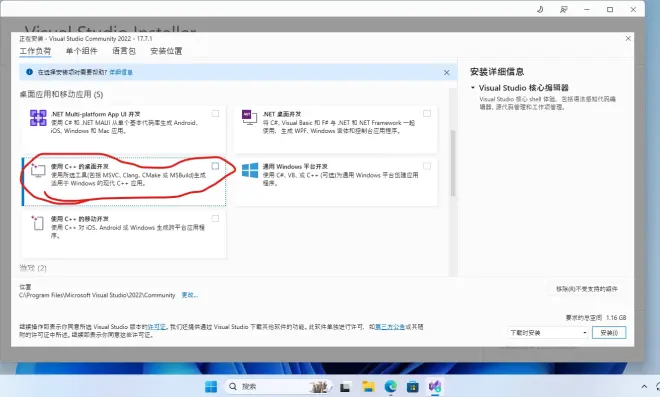
Task: Open the Windows Start menu
Action: point(211,386)
